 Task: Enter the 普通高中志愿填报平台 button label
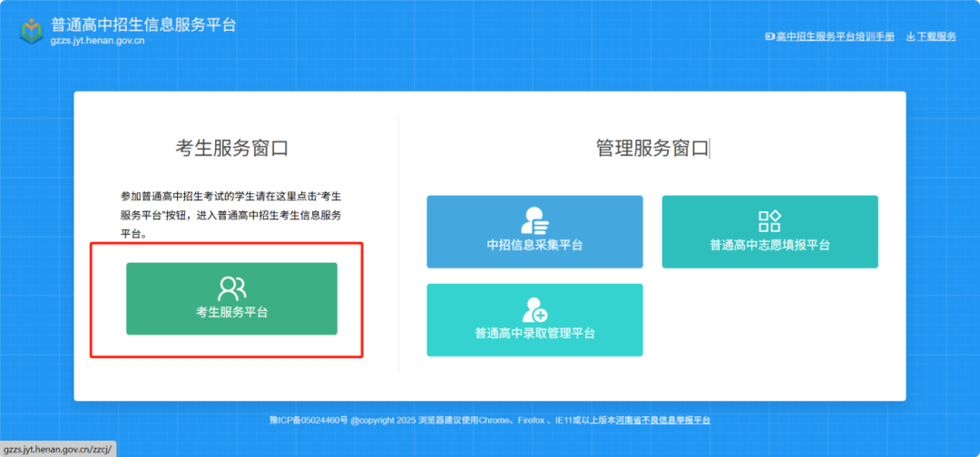[769, 245]
